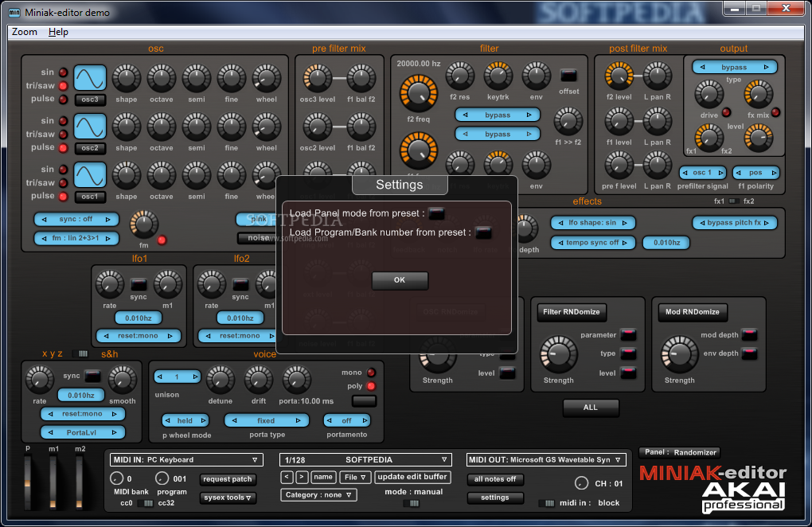Toggle Load Program/Bank number from preset
The height and width of the screenshot is (527, 812).
(483, 233)
